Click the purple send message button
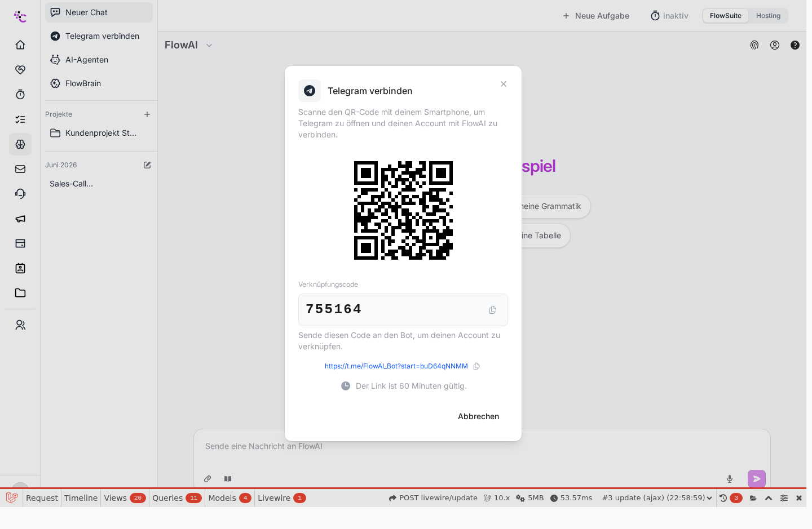This screenshot has height=529, width=812. pyautogui.click(x=757, y=479)
